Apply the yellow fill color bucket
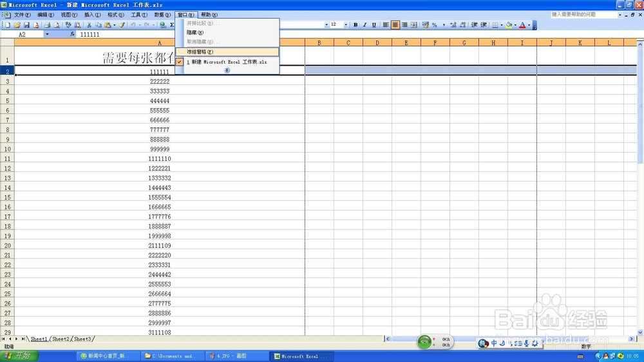This screenshot has width=644, height=362. pos(509,25)
